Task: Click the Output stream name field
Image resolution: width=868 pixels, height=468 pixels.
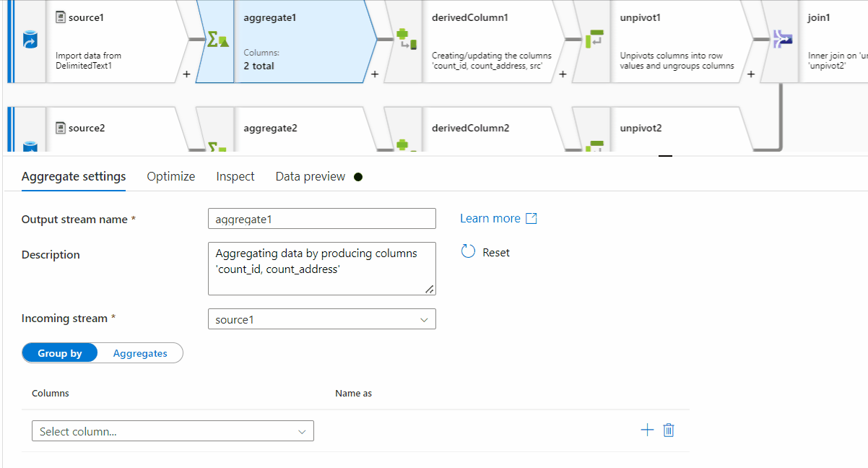Action: point(321,219)
